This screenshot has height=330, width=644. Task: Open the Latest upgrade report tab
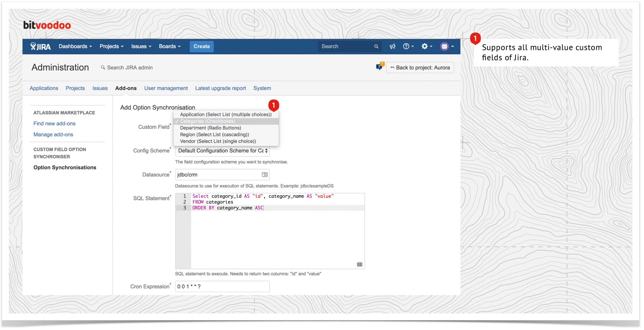[221, 88]
